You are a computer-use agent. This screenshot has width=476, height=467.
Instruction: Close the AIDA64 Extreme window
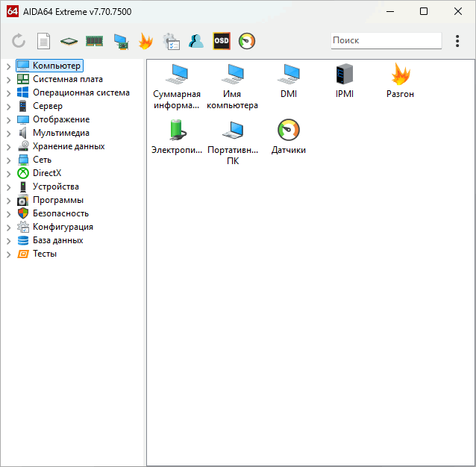(458, 11)
